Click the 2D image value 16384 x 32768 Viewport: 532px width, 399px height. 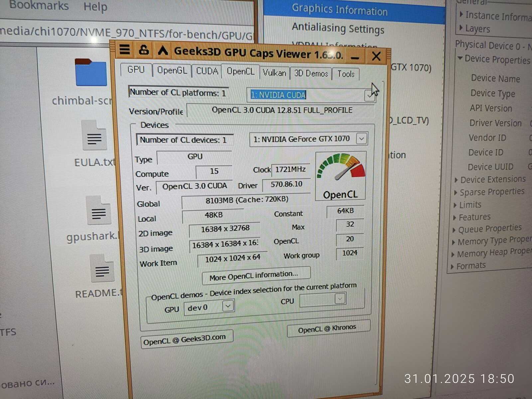point(225,229)
